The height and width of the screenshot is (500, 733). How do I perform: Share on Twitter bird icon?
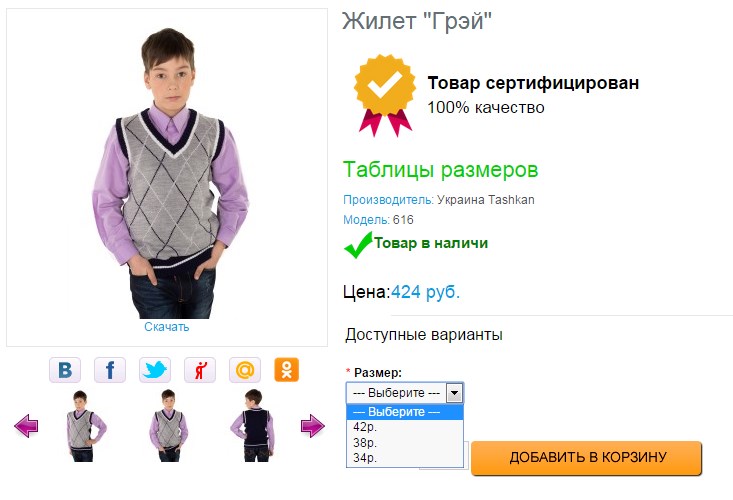155,370
